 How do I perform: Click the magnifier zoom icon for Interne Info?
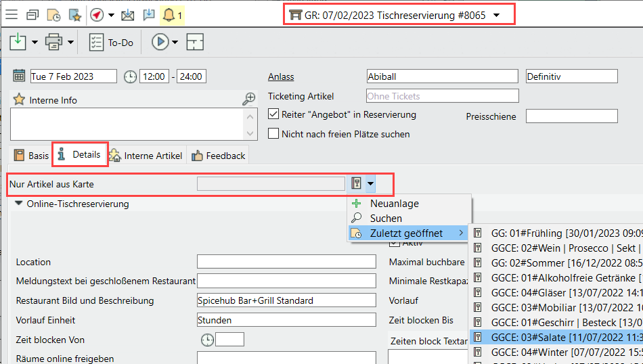249,99
